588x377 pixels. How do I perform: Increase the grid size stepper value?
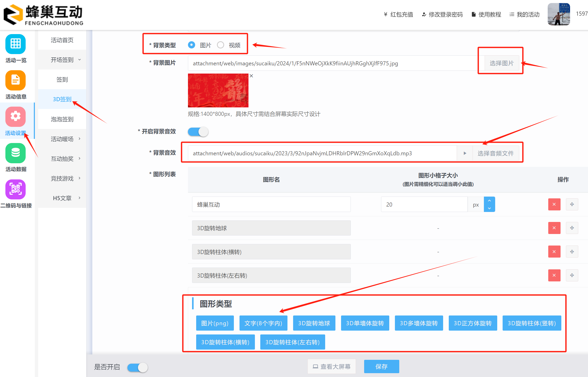[x=489, y=201]
